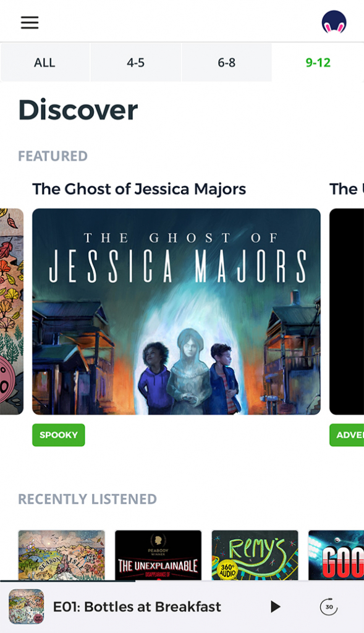Viewport: 364px width, 633px height.
Task: Tap the partially visible ADVENTURE tag
Action: click(x=347, y=435)
